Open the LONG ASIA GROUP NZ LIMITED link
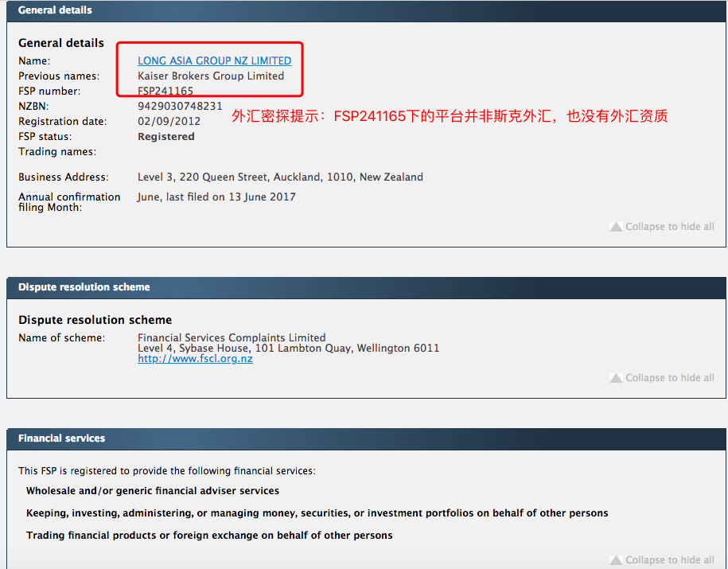 pyautogui.click(x=215, y=60)
